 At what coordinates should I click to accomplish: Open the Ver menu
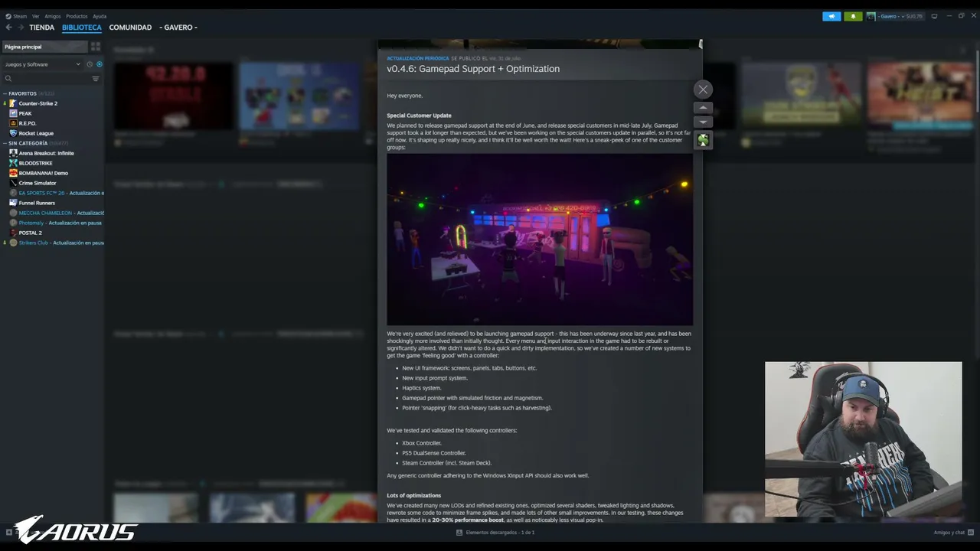coord(36,16)
